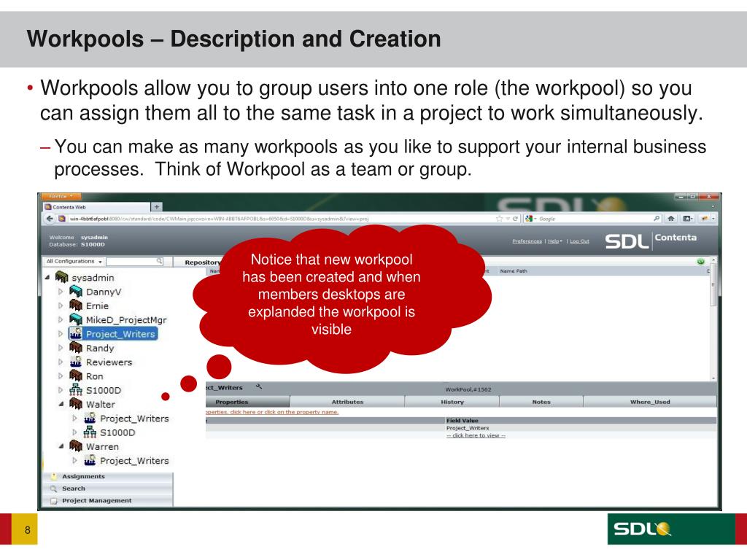Switch to the Notes tab

click(x=541, y=402)
